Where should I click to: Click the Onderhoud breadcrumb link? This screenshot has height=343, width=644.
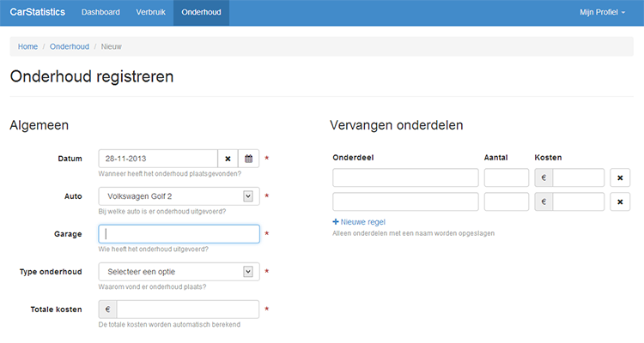[70, 46]
